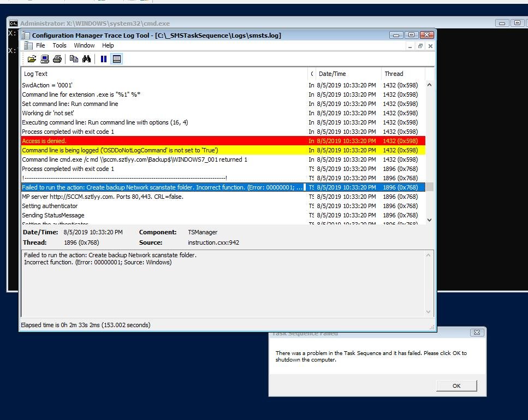
Task: Select the "Working dir 'not set'" row
Action: pyautogui.click(x=223, y=113)
